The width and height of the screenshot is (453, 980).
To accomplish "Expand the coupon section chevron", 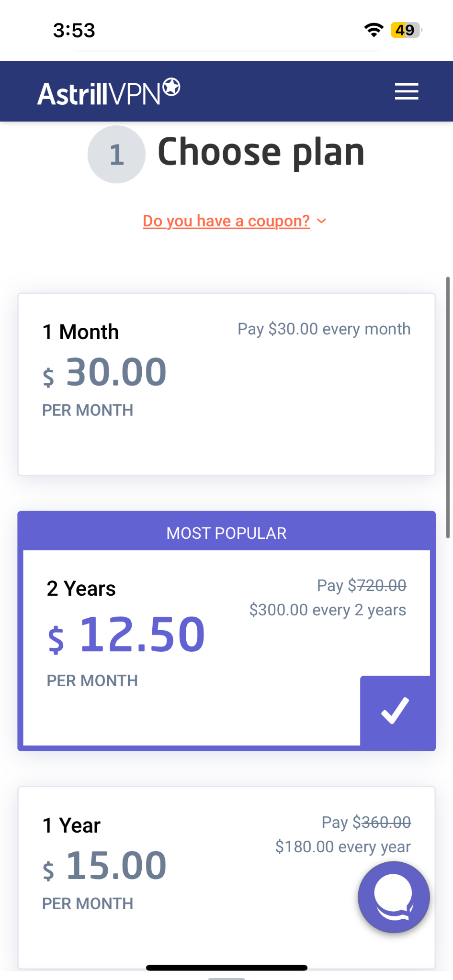I will click(x=321, y=221).
